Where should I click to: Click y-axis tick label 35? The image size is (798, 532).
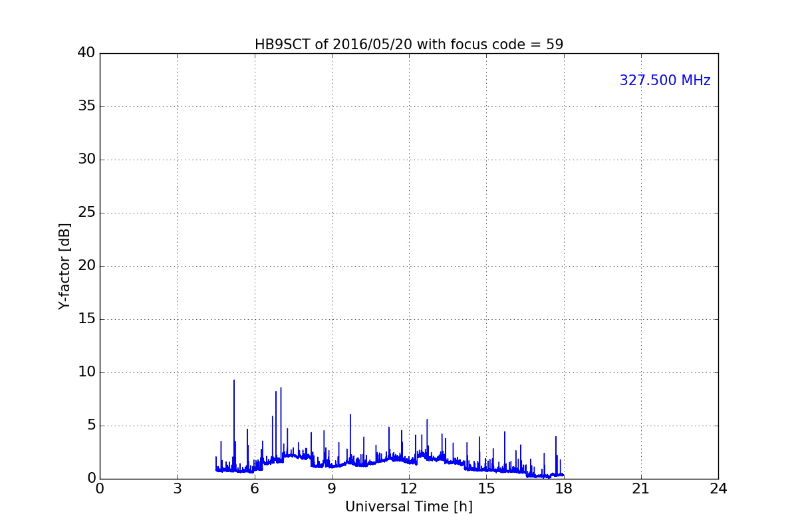(x=86, y=106)
